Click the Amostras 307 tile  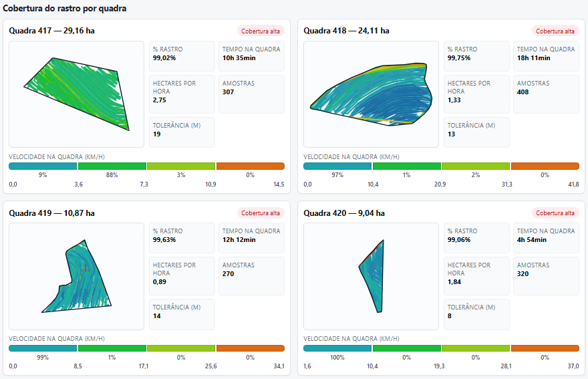[x=251, y=94]
